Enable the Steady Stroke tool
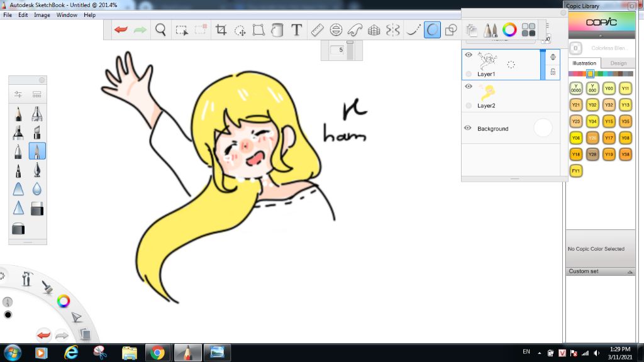 [x=413, y=30]
